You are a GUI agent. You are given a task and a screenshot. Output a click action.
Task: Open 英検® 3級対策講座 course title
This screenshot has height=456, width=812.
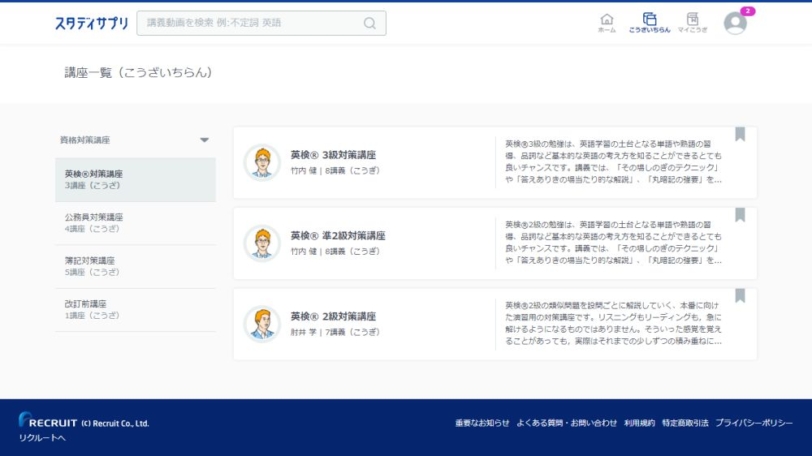333,155
